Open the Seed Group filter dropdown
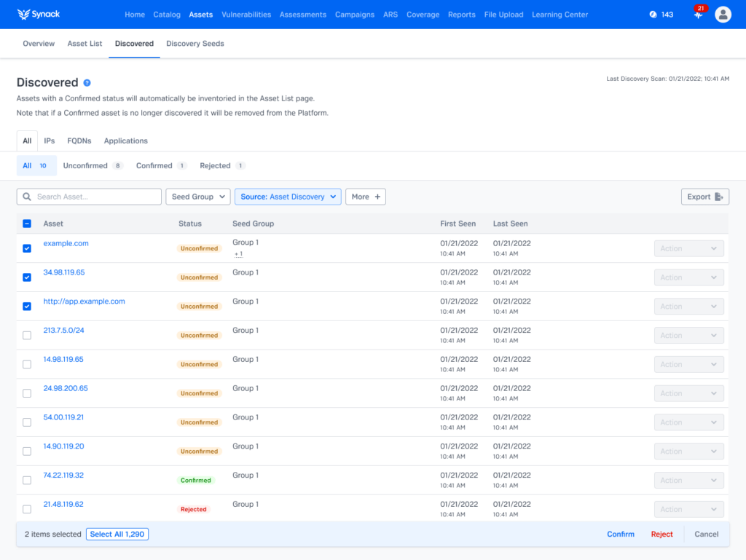This screenshot has height=560, width=746. click(x=197, y=197)
